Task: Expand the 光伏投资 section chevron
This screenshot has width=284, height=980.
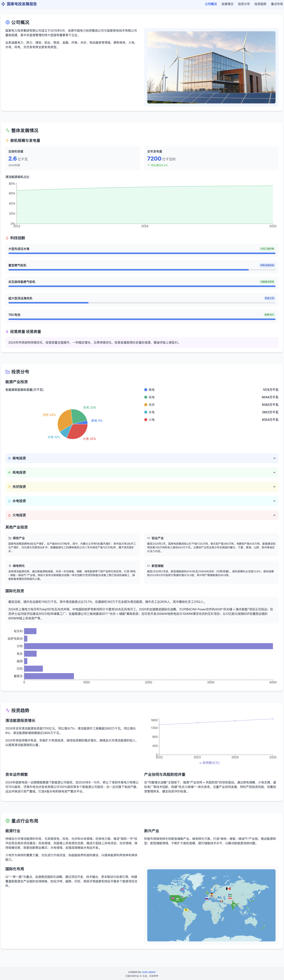Action: (274, 487)
